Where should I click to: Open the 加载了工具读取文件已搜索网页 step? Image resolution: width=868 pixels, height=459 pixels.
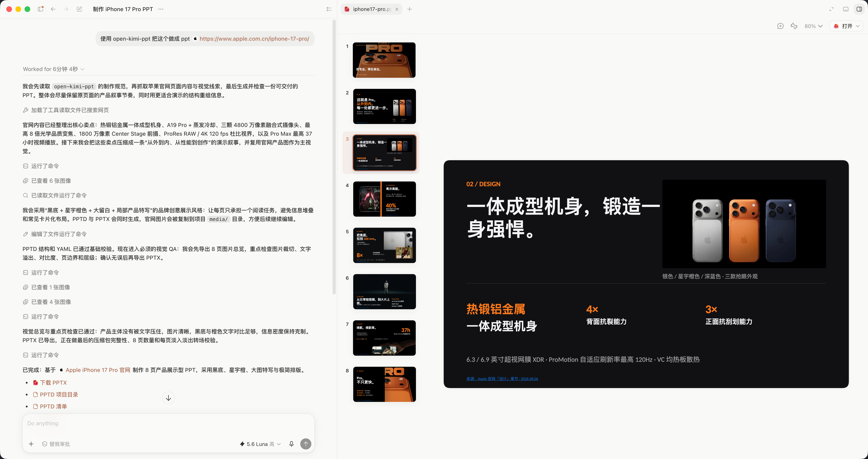[x=66, y=110]
